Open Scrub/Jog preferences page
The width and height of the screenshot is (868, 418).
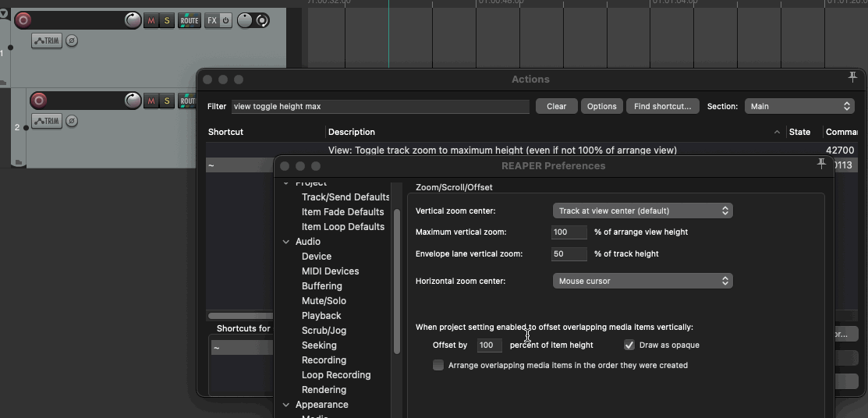(324, 331)
